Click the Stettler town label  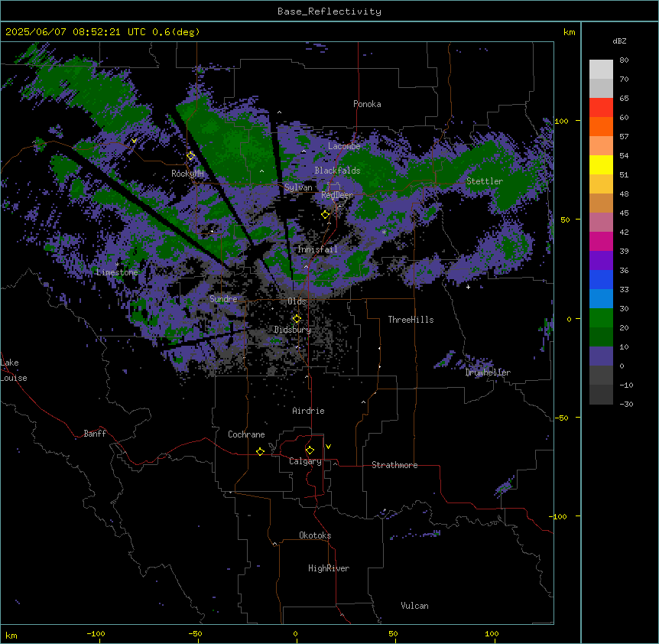(x=484, y=181)
